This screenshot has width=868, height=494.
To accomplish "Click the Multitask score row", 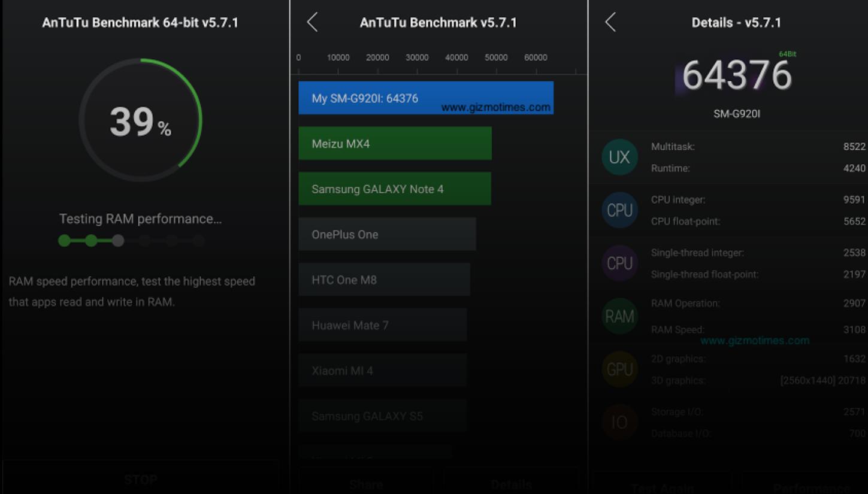I will point(758,147).
